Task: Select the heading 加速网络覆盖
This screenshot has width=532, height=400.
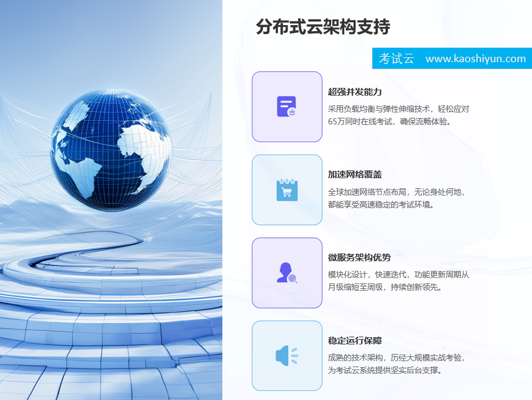Action: click(x=354, y=175)
